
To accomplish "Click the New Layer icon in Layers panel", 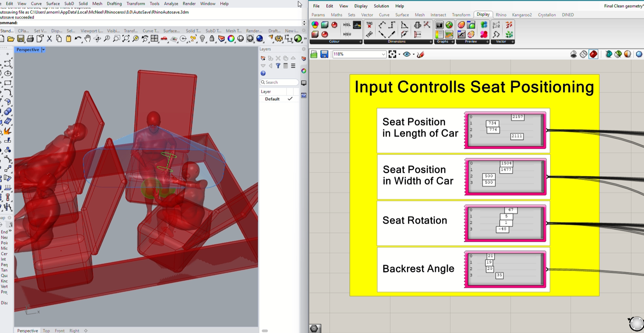I will (x=263, y=58).
